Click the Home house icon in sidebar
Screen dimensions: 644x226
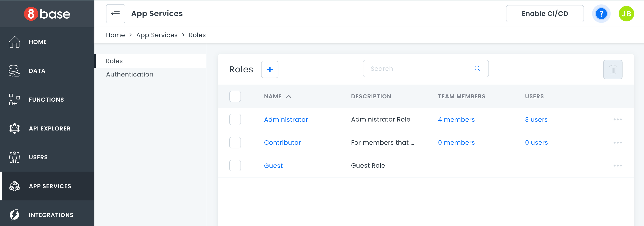point(14,42)
